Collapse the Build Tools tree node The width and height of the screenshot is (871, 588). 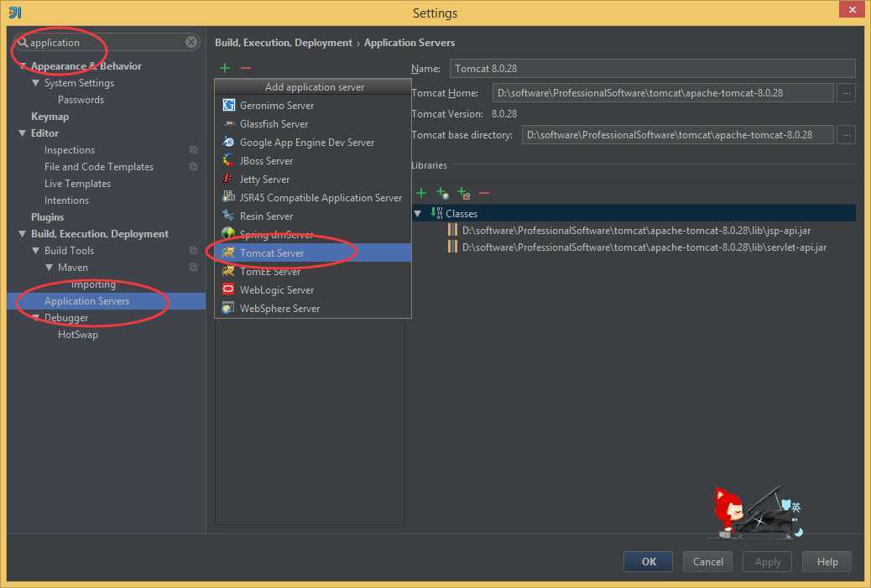(x=35, y=251)
